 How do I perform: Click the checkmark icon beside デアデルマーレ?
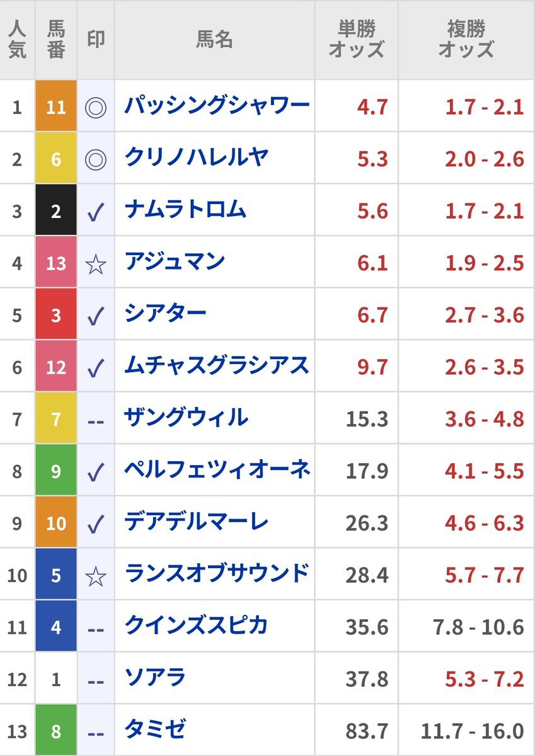[x=96, y=524]
